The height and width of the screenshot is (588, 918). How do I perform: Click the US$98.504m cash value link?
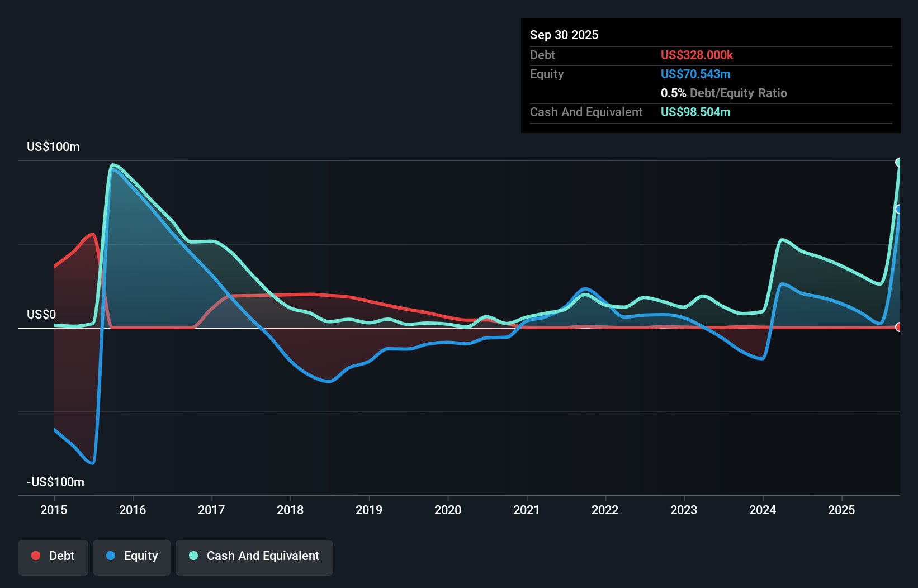coord(695,112)
